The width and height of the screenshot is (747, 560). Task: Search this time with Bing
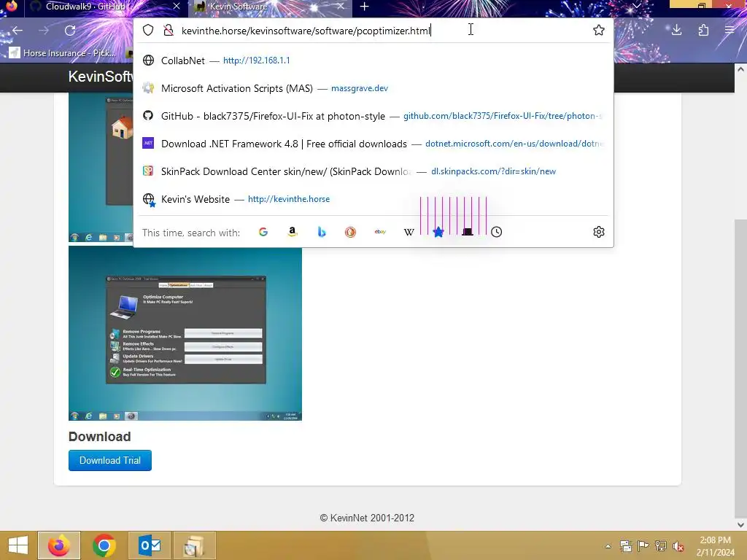click(x=322, y=232)
